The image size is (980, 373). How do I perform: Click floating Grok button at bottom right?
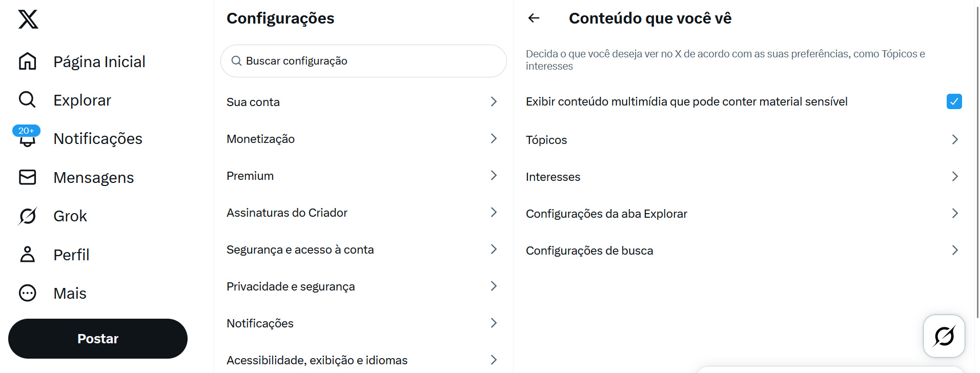click(944, 336)
